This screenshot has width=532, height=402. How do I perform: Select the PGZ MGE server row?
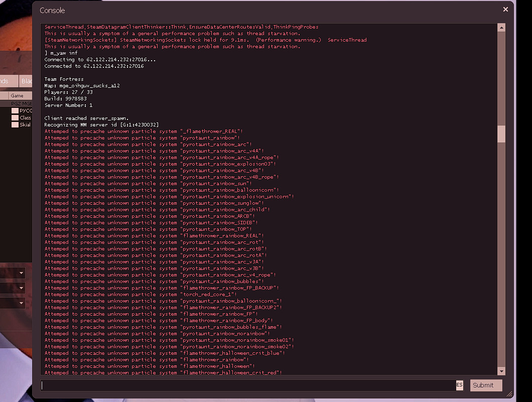click(16, 103)
